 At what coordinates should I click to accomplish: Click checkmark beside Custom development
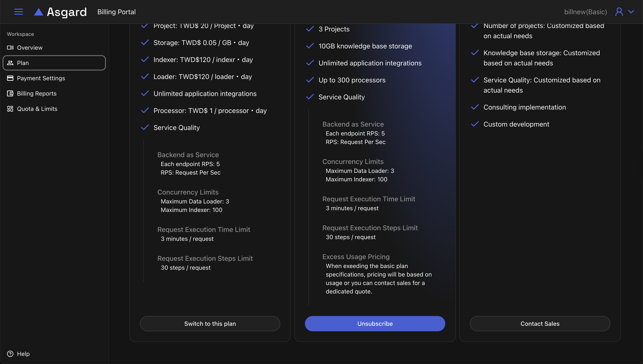(475, 124)
